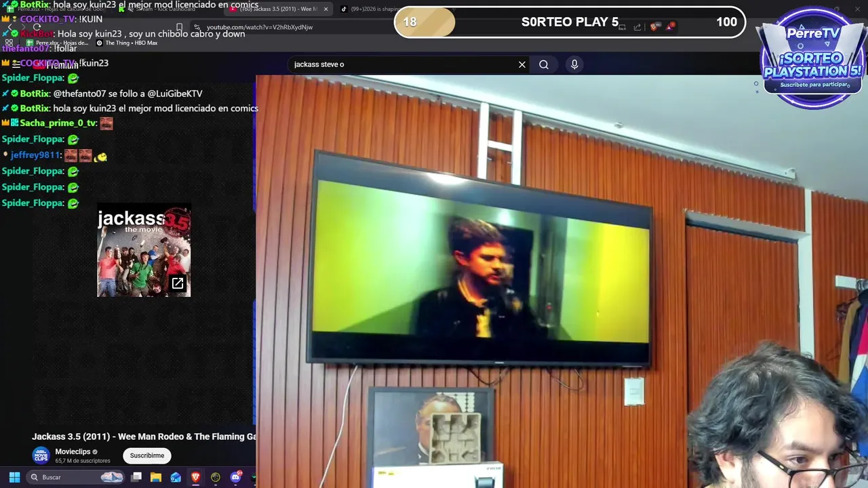Open Discord from the taskbar
The image size is (868, 488).
pos(235,477)
